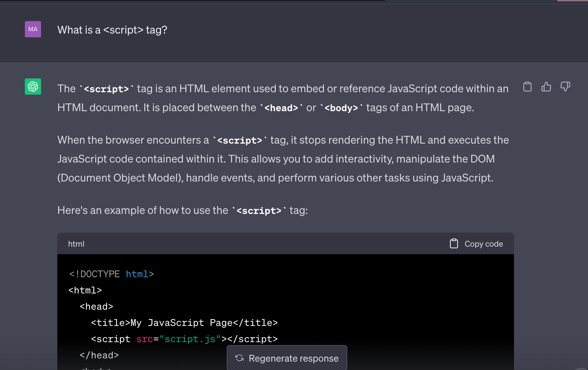Click the title My JavaScript Page code line
The image size is (588, 370).
pos(184,323)
